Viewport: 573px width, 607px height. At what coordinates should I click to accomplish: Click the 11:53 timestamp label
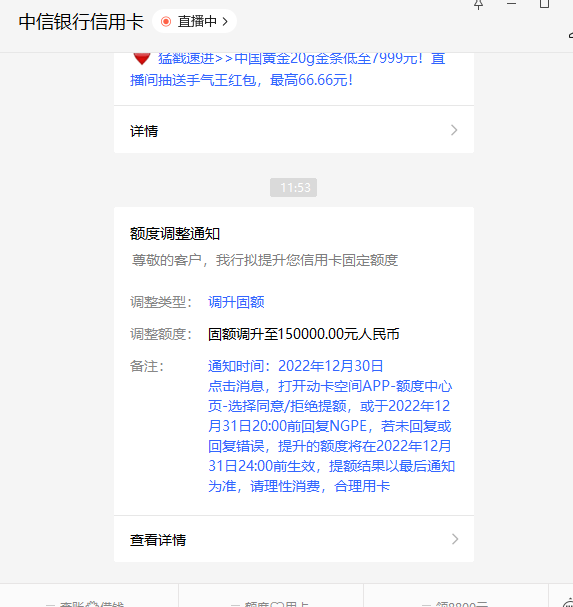pyautogui.click(x=293, y=188)
